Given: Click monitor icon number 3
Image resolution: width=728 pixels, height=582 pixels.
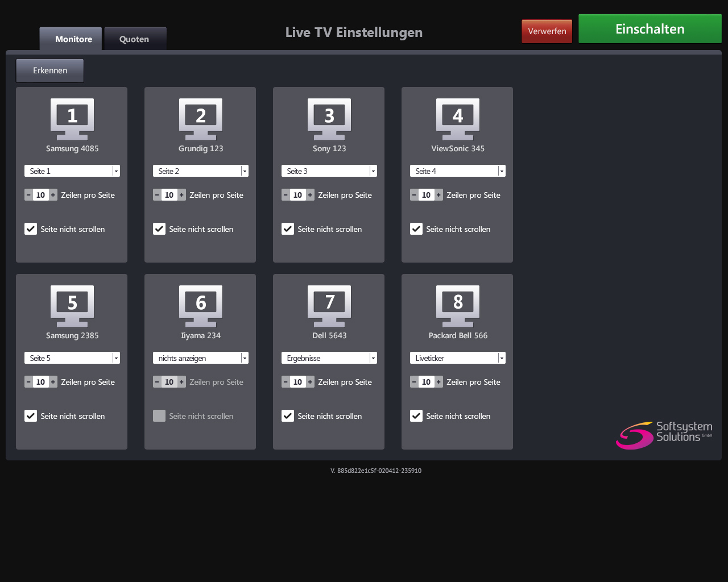Looking at the screenshot, I should pyautogui.click(x=329, y=119).
